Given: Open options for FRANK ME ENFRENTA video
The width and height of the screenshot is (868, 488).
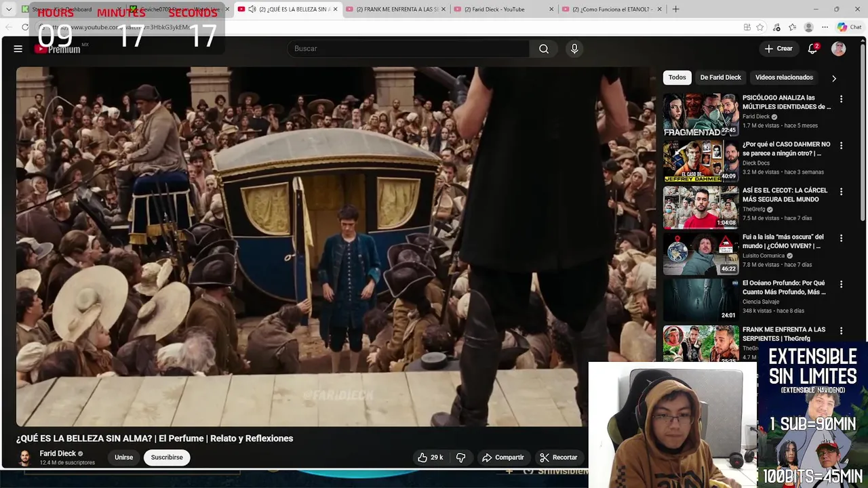Looking at the screenshot, I should coord(841,331).
